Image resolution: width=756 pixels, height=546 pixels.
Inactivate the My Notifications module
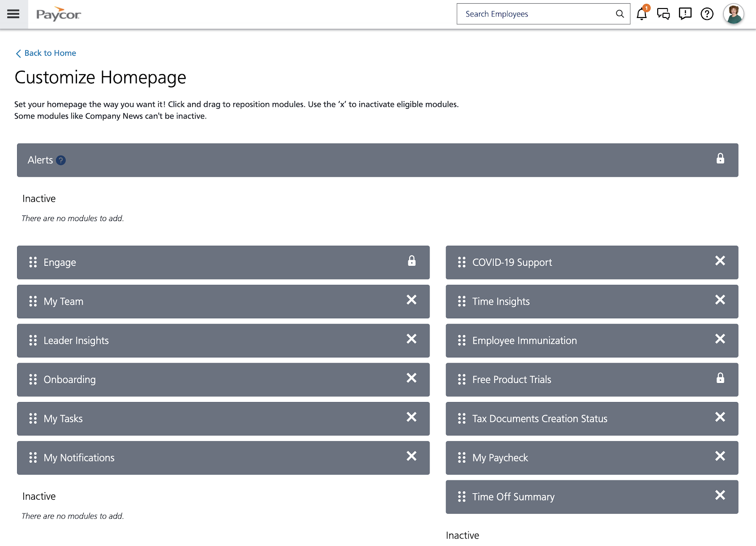pos(412,456)
